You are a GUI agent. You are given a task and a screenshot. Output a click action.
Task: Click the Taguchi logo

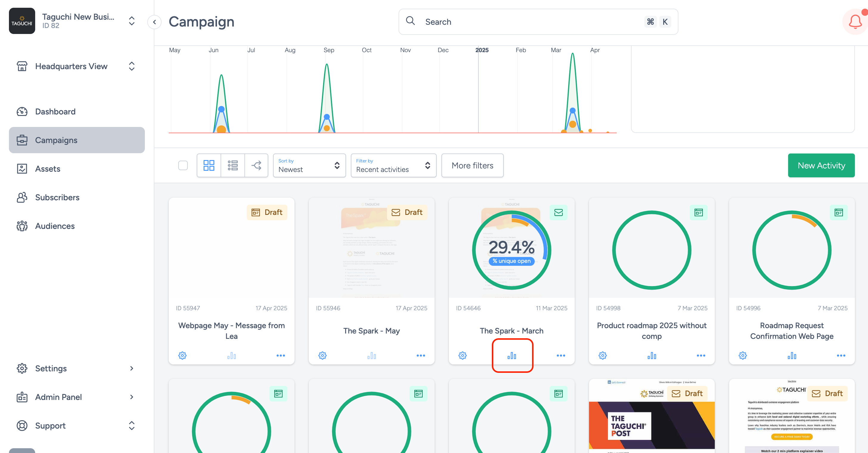[22, 21]
